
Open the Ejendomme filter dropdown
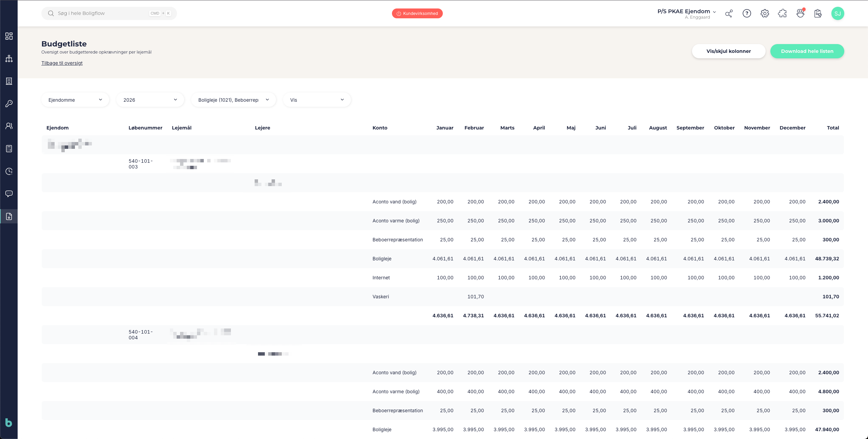pyautogui.click(x=75, y=100)
